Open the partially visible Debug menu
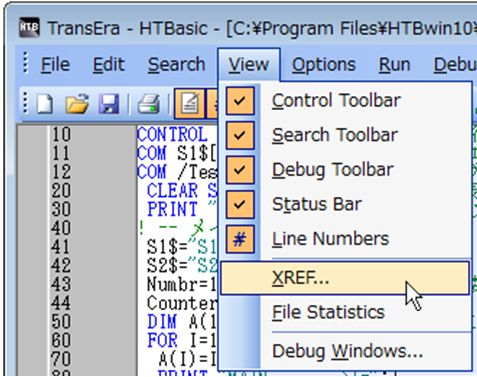This screenshot has width=477, height=377. pyautogui.click(x=455, y=64)
